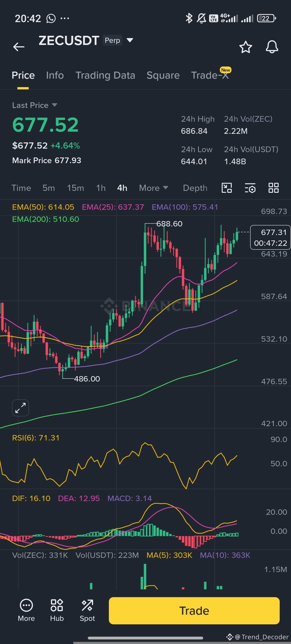Select the 4h interval
Viewport: 291px width, 644px height.
click(x=122, y=188)
